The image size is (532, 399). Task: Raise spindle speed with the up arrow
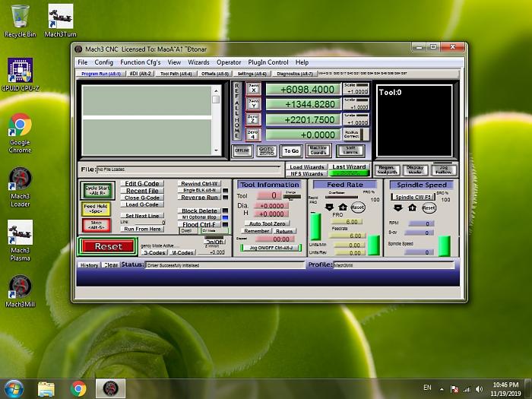tap(412, 207)
